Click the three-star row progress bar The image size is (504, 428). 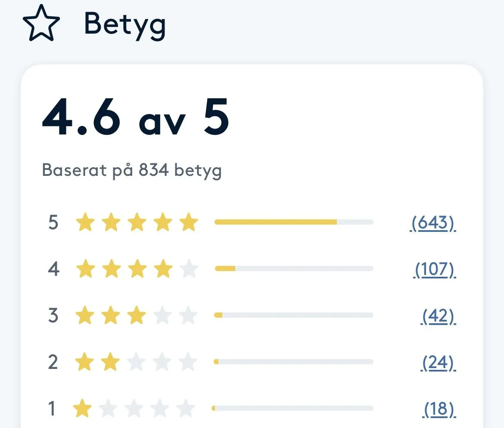[294, 315]
